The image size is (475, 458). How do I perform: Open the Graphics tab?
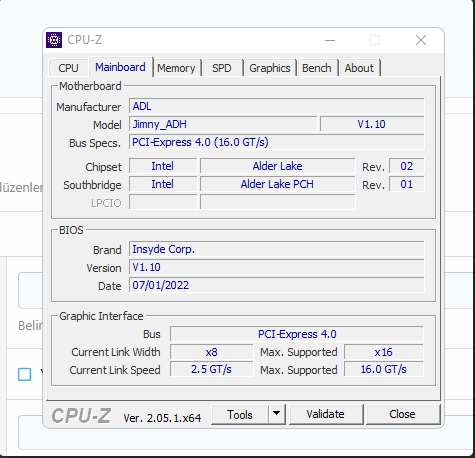pyautogui.click(x=270, y=68)
